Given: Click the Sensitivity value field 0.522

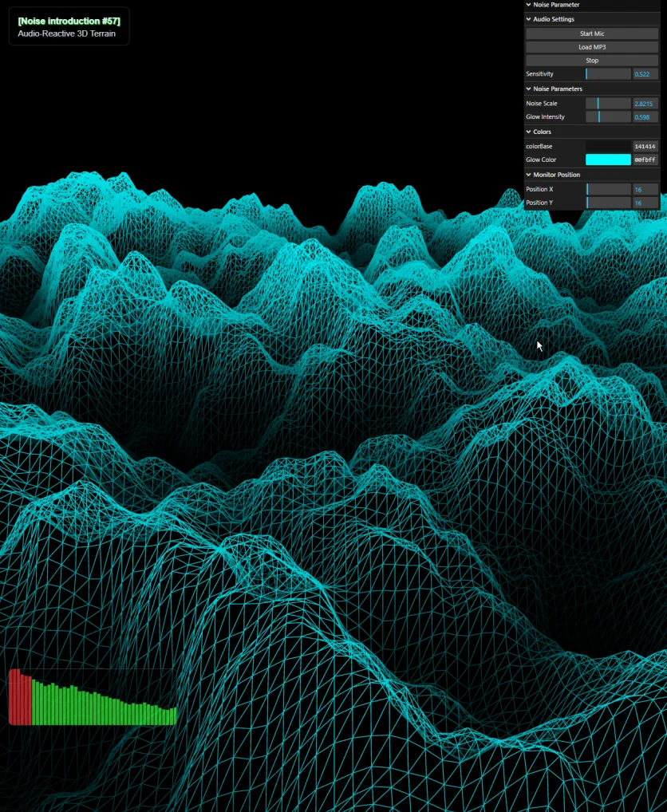Looking at the screenshot, I should [x=645, y=74].
